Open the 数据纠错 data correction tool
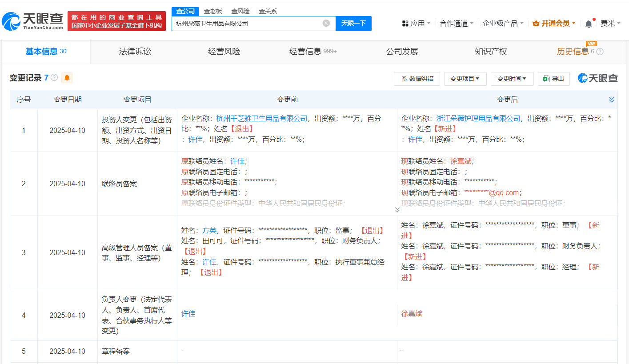This screenshot has width=629, height=364. click(x=417, y=79)
